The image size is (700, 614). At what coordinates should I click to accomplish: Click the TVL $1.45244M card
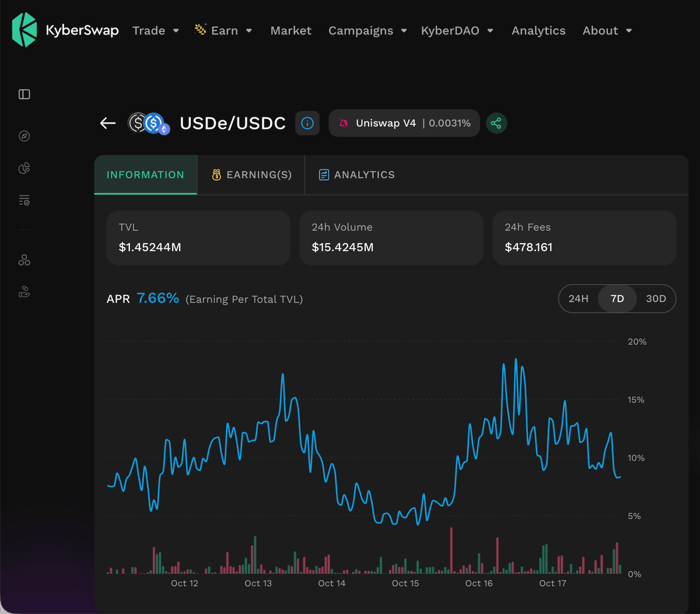click(x=198, y=238)
